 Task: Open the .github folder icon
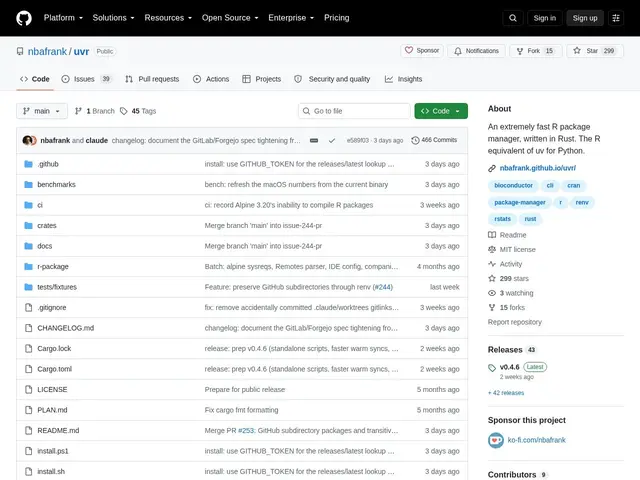(x=28, y=164)
